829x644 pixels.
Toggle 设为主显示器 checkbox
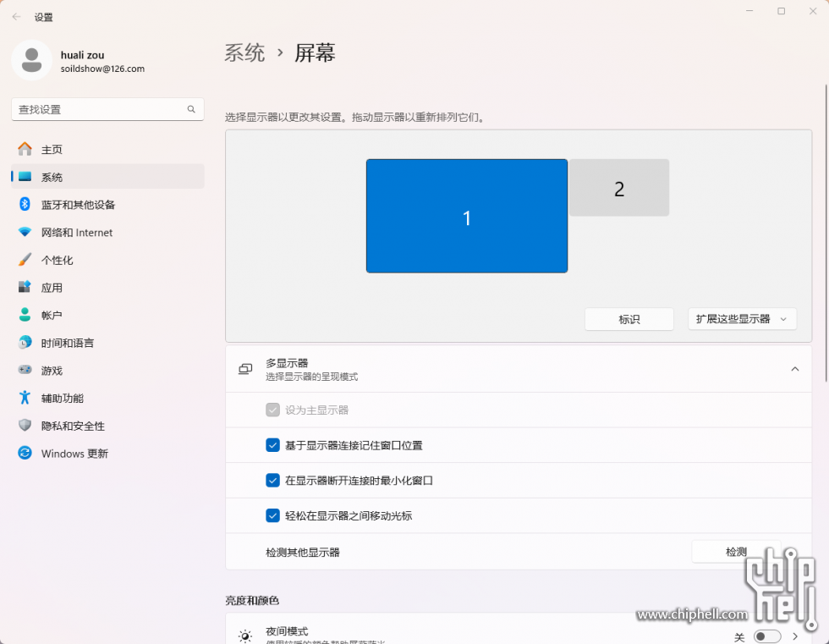[272, 410]
